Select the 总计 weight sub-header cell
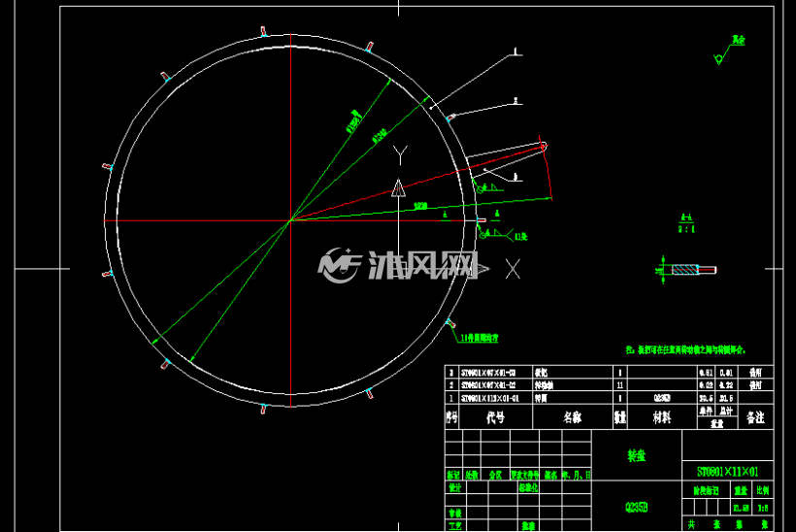Image resolution: width=796 pixels, height=532 pixels. (x=726, y=411)
